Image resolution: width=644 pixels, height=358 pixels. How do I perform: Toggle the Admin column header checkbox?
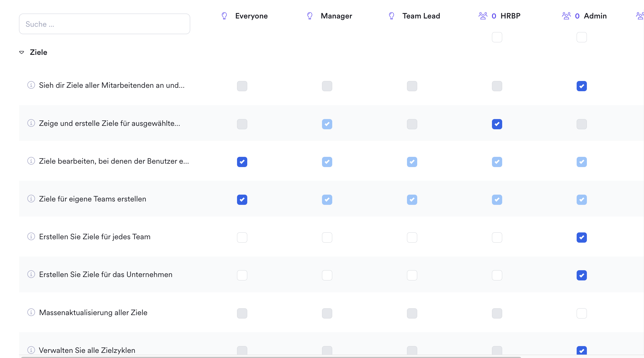[x=582, y=37]
